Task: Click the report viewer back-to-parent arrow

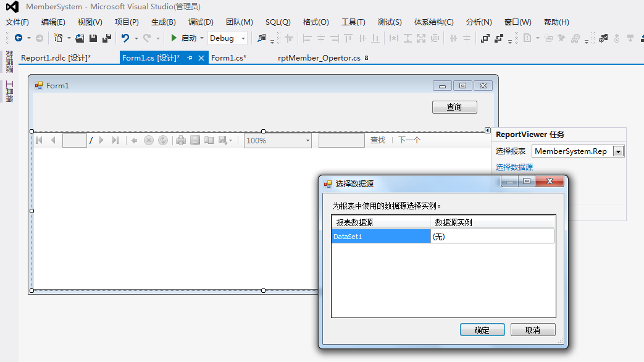Action: pyautogui.click(x=135, y=140)
